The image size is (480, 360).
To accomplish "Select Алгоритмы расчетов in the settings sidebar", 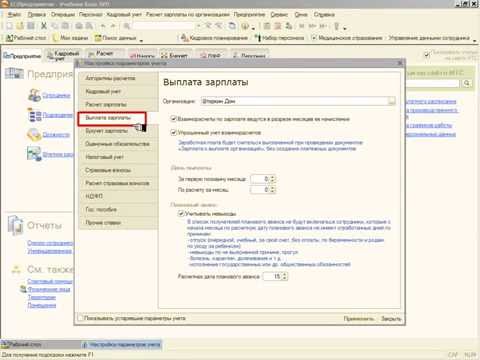I will (118, 78).
